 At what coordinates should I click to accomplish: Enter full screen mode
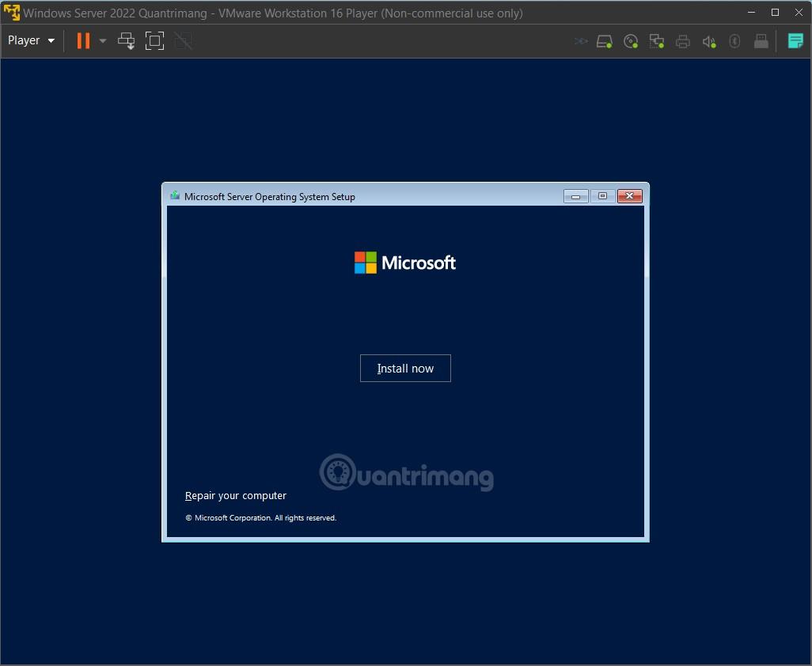[x=154, y=40]
